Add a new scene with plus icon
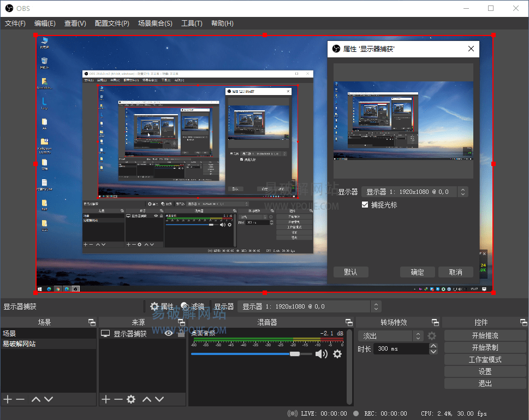Viewport: 529px width, 420px height. click(8, 399)
